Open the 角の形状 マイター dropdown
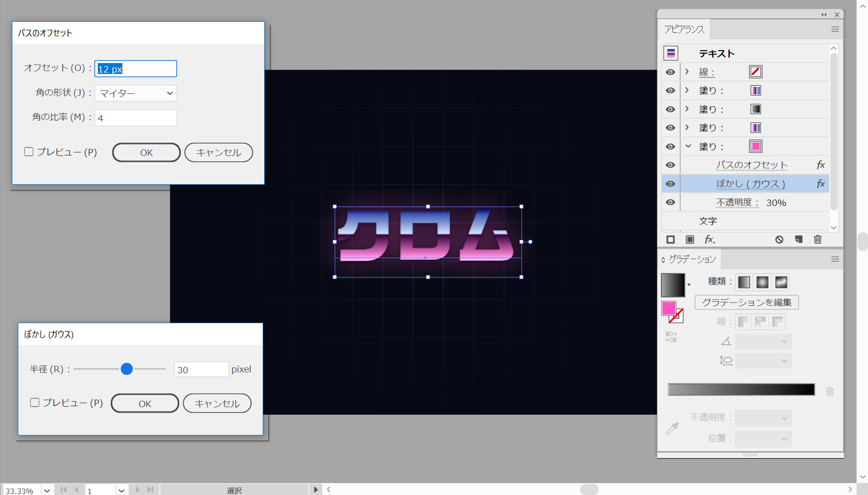The width and height of the screenshot is (868, 495). pos(136,93)
